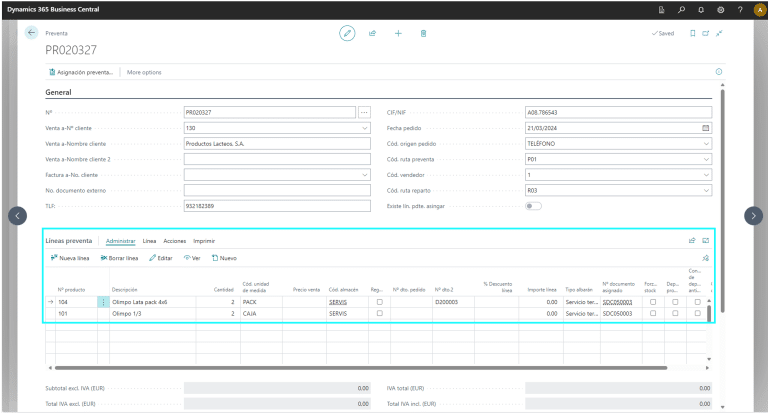Image resolution: width=768 pixels, height=413 pixels.
Task: Open Cód. ruta reparto dropdown
Action: point(706,190)
